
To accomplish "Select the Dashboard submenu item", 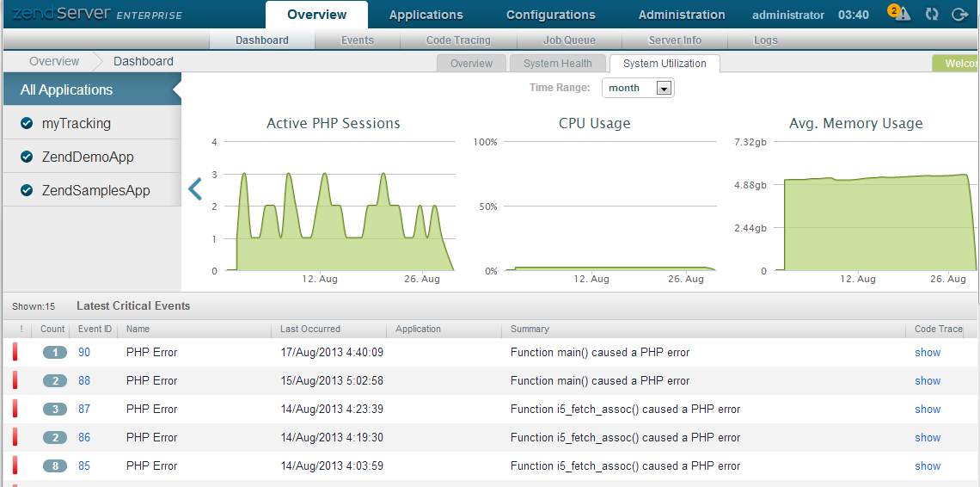I will [262, 40].
